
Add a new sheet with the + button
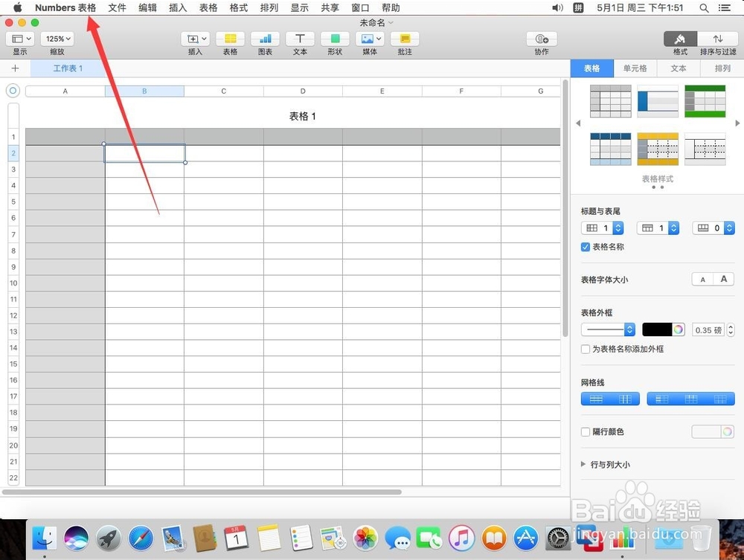(x=15, y=68)
